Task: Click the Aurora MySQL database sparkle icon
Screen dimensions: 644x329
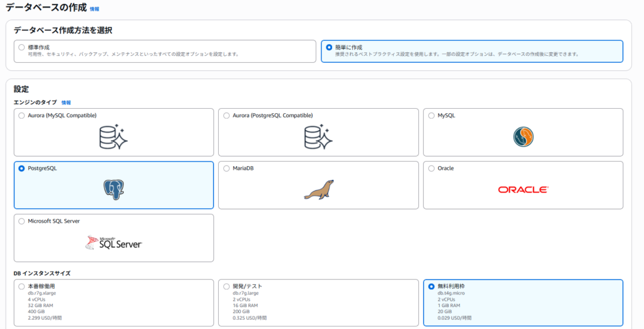Action: pos(114,137)
